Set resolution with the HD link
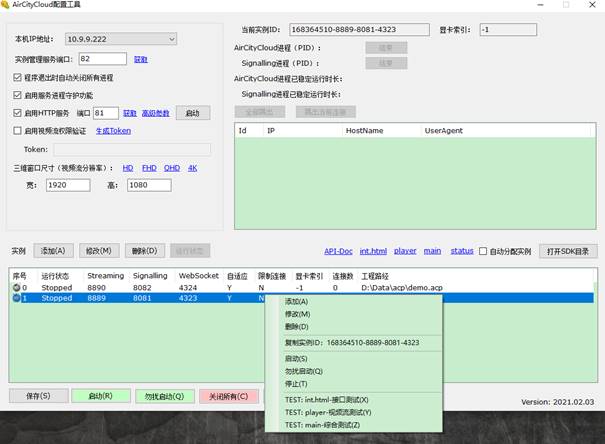The width and height of the screenshot is (605, 444). [128, 168]
